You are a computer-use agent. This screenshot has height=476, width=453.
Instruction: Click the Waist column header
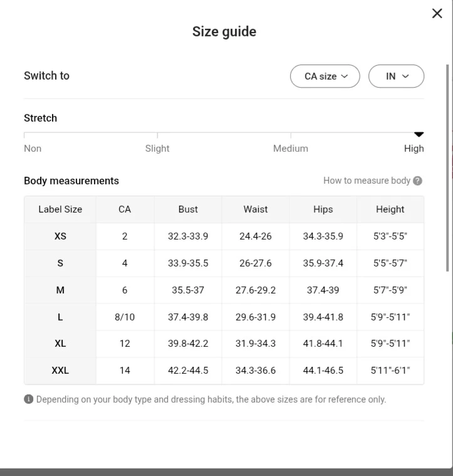256,209
